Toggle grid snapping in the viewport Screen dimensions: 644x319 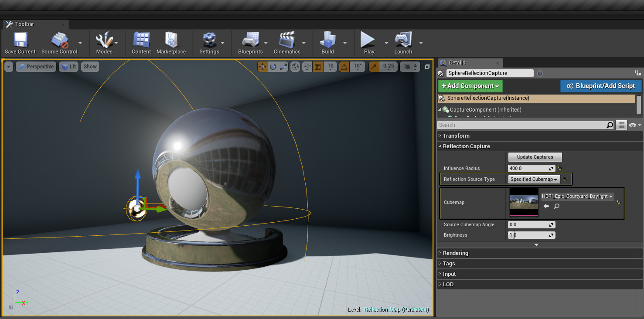point(318,67)
